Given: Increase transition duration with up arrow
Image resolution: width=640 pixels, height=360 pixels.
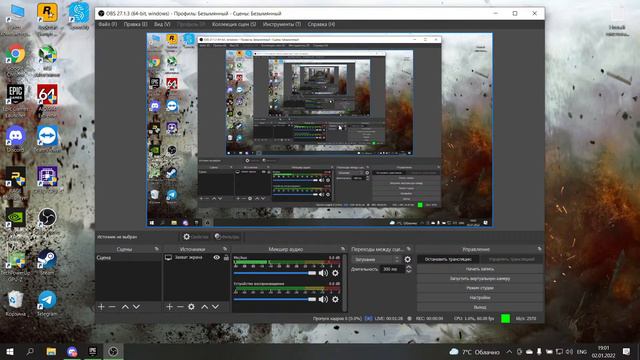Looking at the screenshot, I should [409, 267].
